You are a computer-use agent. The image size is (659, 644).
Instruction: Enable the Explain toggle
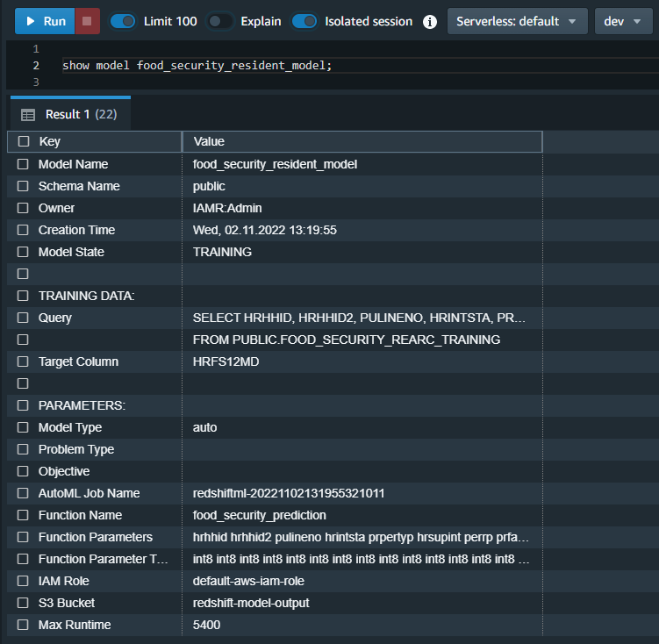(219, 21)
